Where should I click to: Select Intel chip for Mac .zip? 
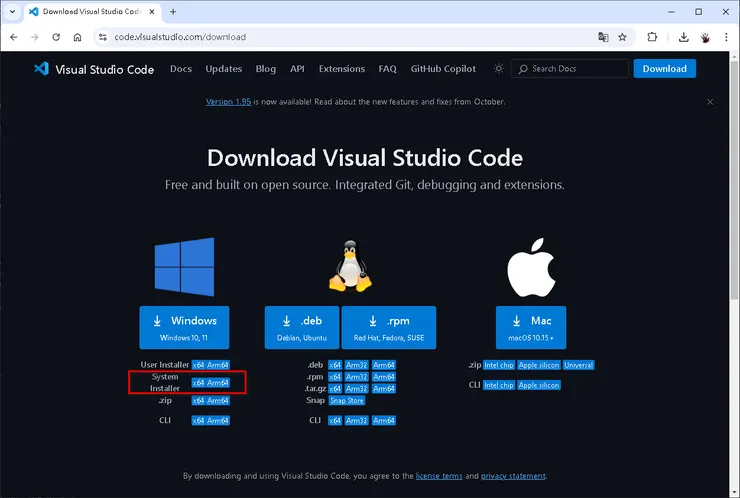(499, 365)
